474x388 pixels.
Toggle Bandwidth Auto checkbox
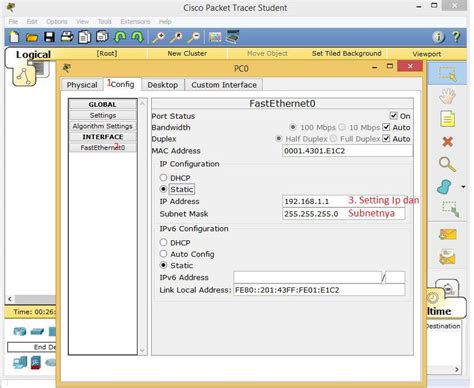click(386, 127)
